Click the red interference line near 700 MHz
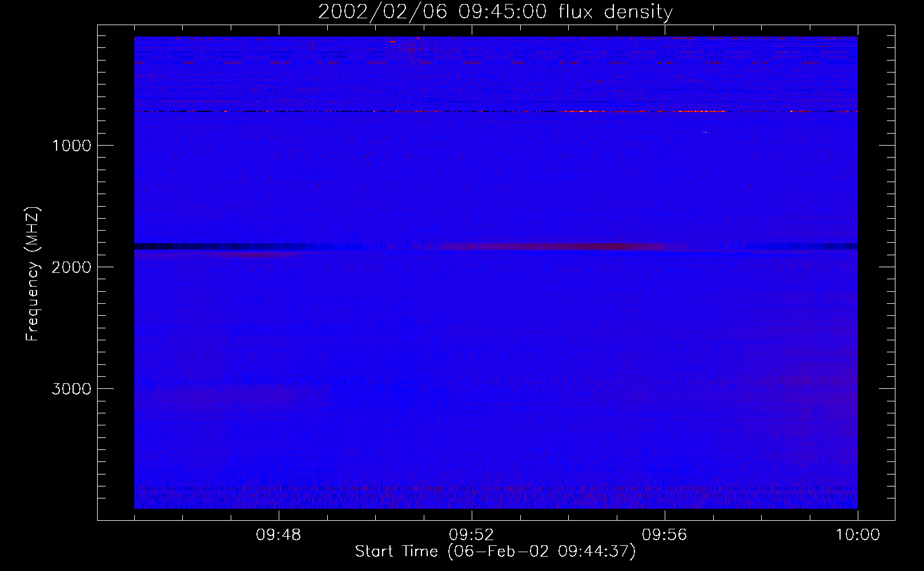This screenshot has width=924, height=571. click(495, 111)
